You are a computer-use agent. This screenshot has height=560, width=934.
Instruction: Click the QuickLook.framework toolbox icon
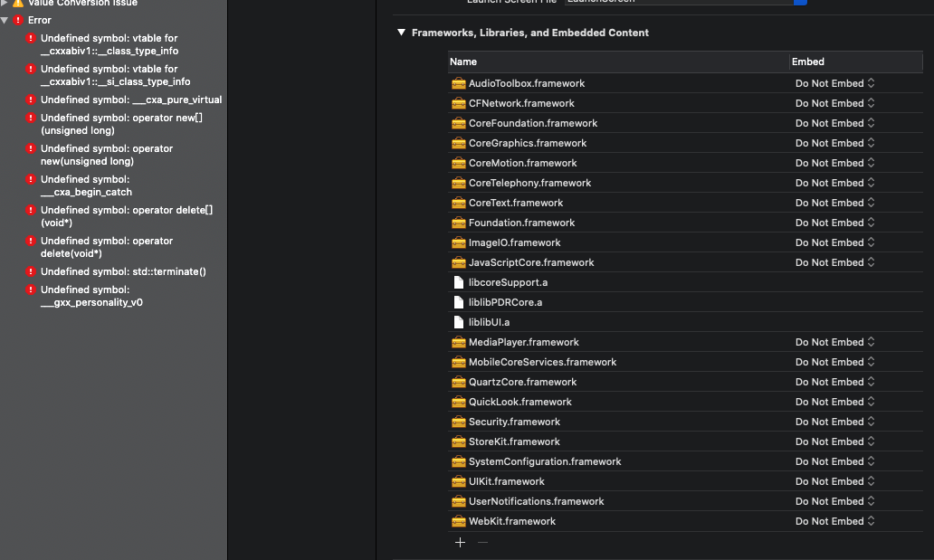(x=458, y=402)
